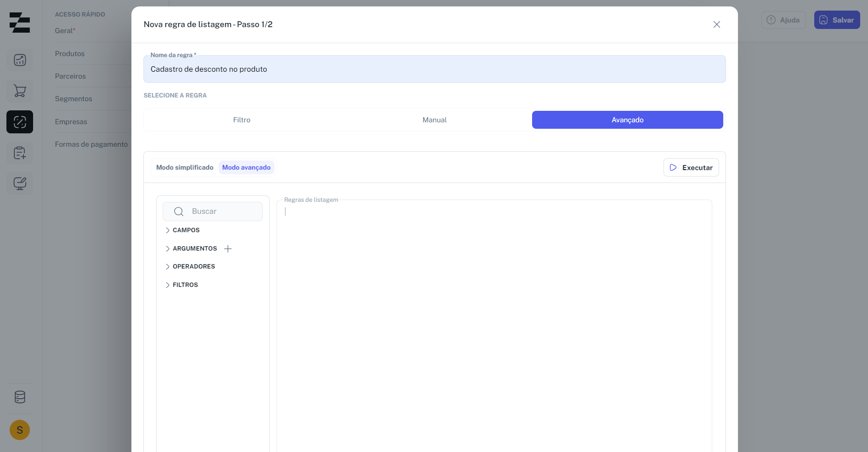
Task: Click the save disk icon on Salvar
Action: pyautogui.click(x=823, y=20)
